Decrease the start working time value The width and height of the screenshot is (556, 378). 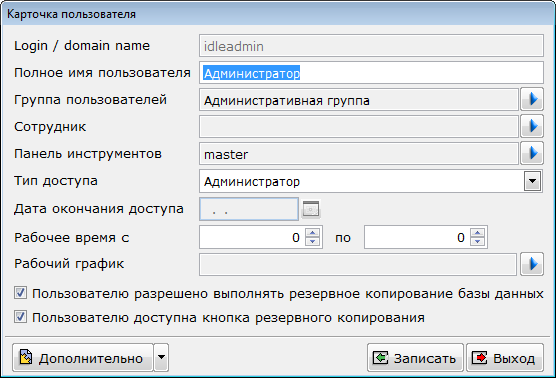(313, 241)
